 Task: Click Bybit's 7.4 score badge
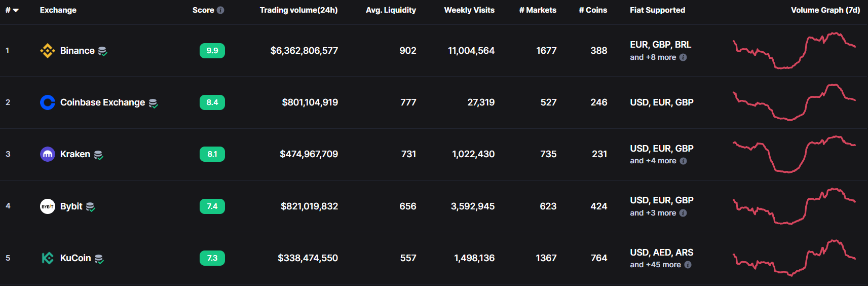[212, 206]
